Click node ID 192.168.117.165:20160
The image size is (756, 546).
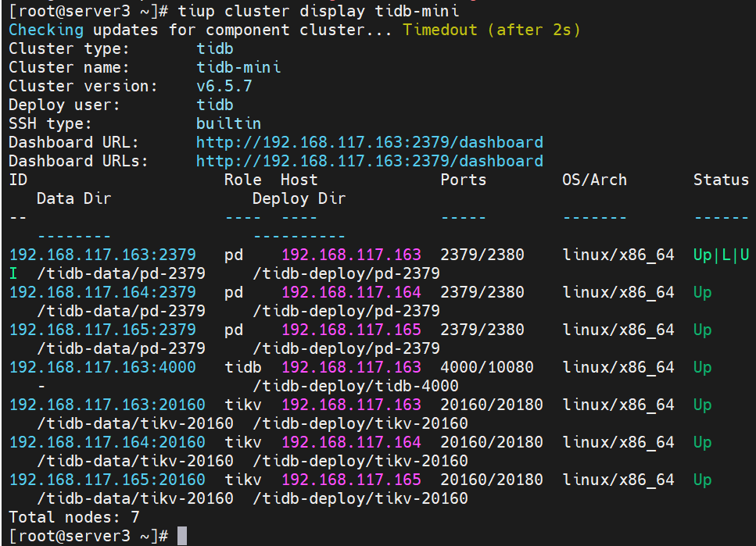pyautogui.click(x=107, y=480)
